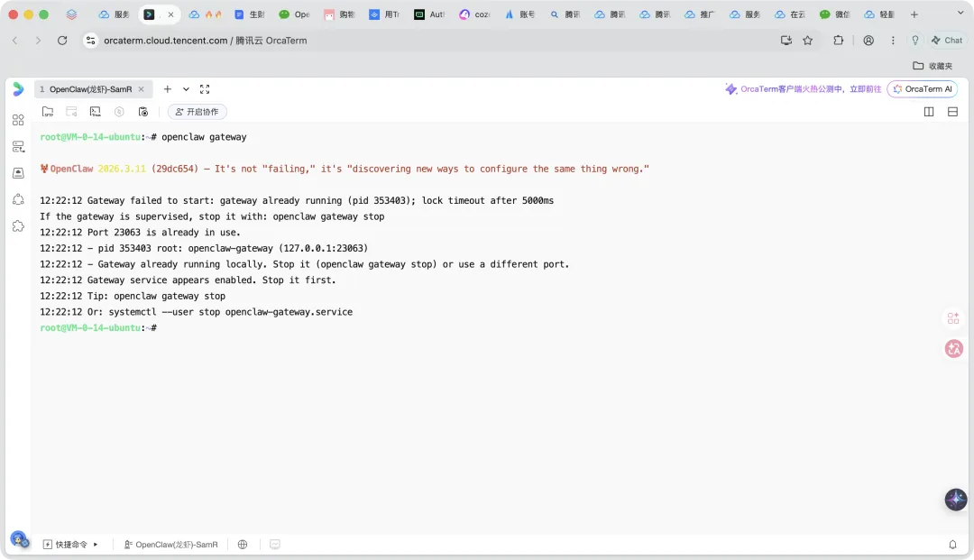The width and height of the screenshot is (974, 560).
Task: Click the 'openclaw gateway' command text
Action: coord(204,137)
